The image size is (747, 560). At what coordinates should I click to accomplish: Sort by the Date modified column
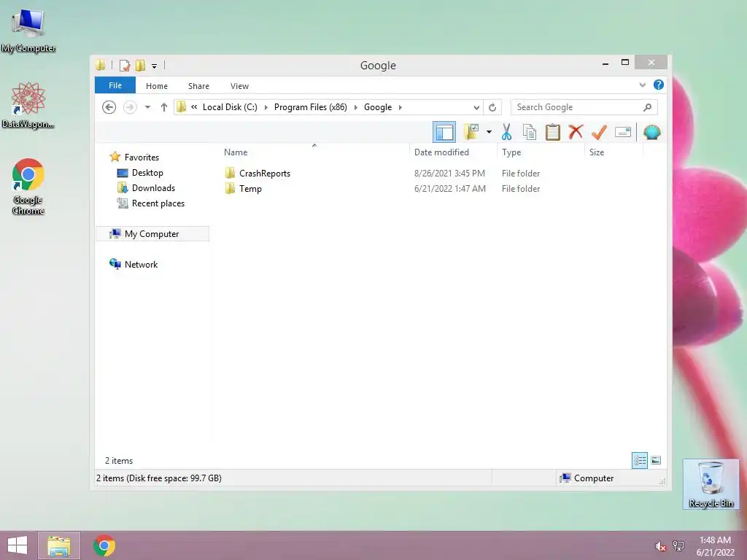click(x=441, y=152)
